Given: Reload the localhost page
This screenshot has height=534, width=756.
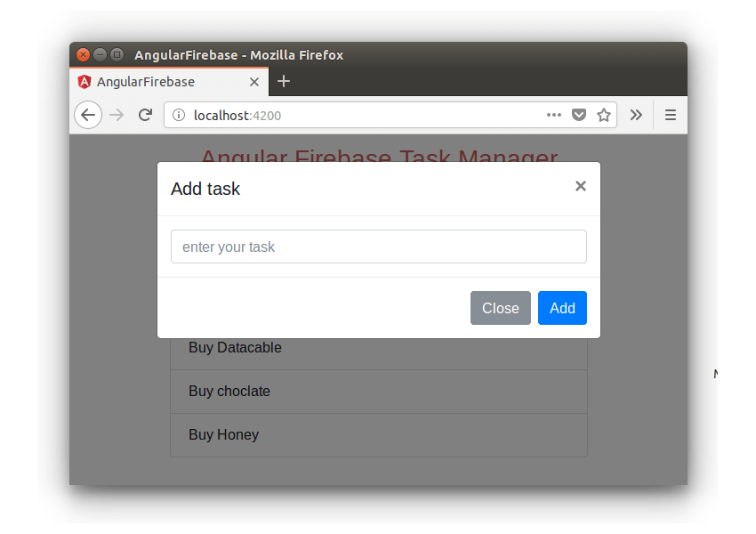Looking at the screenshot, I should point(146,115).
